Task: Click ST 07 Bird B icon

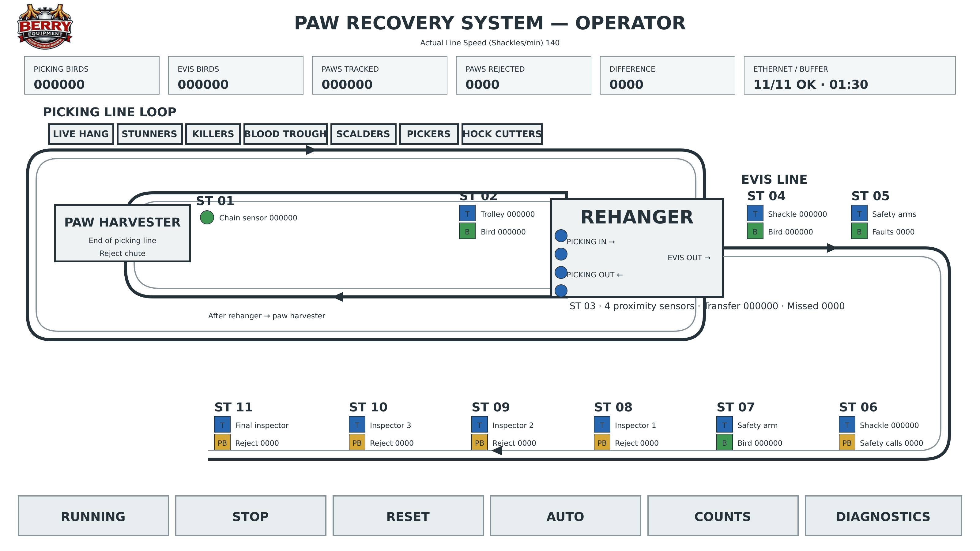Action: tap(725, 442)
